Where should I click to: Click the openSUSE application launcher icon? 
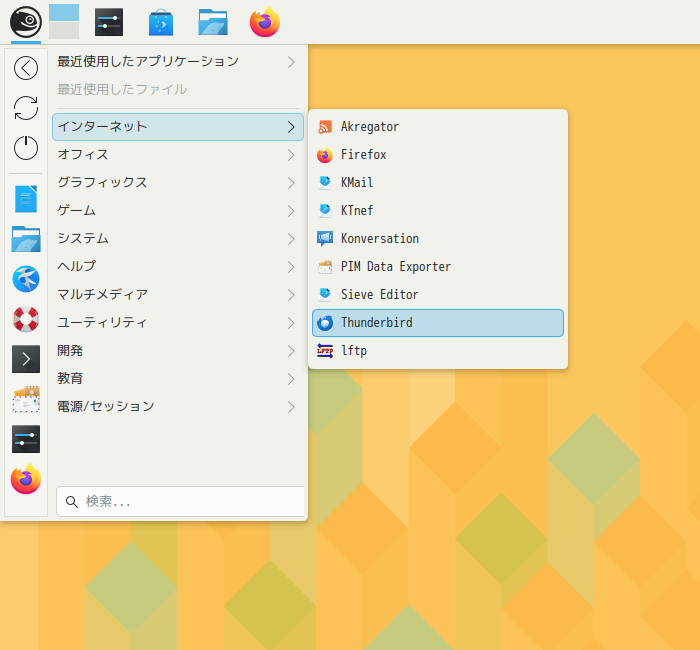(x=26, y=22)
